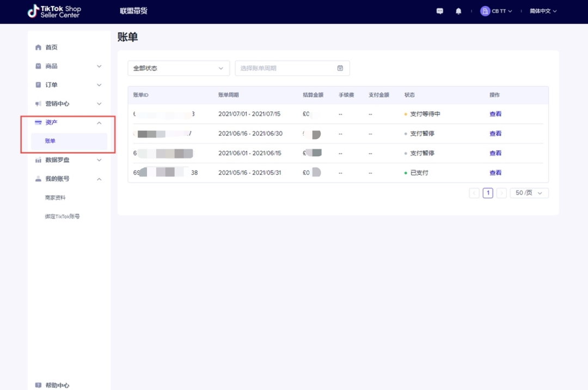Click the 支付等待中 status text
The image size is (588, 390).
click(x=425, y=114)
